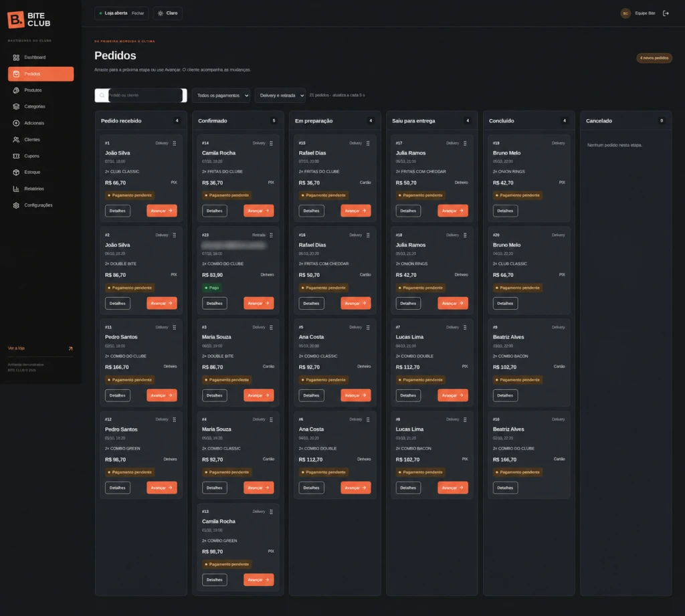The height and width of the screenshot is (616, 685).
Task: Select the Camila Rocha order #13 card name
Action: (x=219, y=521)
